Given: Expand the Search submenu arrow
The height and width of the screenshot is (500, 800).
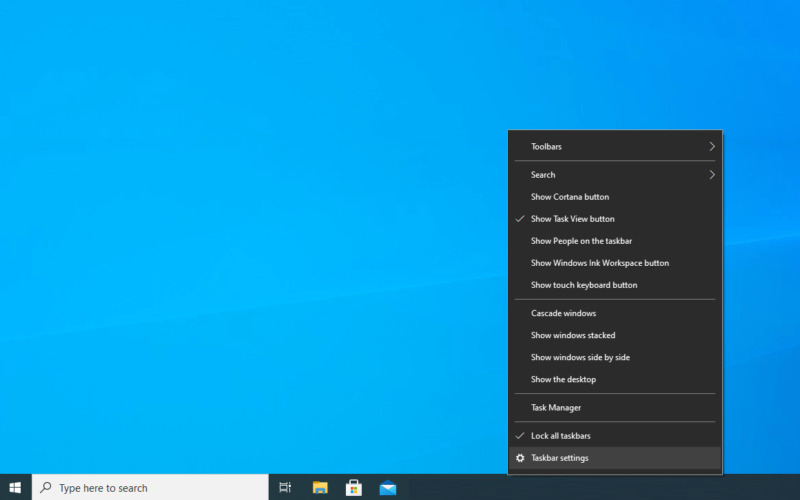Looking at the screenshot, I should click(x=712, y=174).
